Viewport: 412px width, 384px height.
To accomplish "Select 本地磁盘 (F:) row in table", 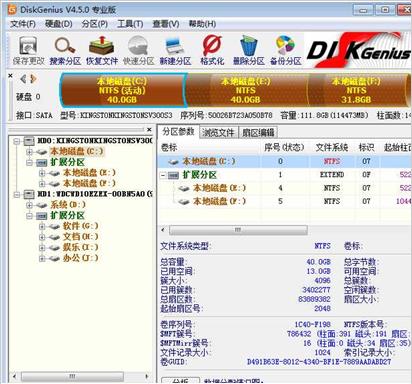I will pos(285,201).
